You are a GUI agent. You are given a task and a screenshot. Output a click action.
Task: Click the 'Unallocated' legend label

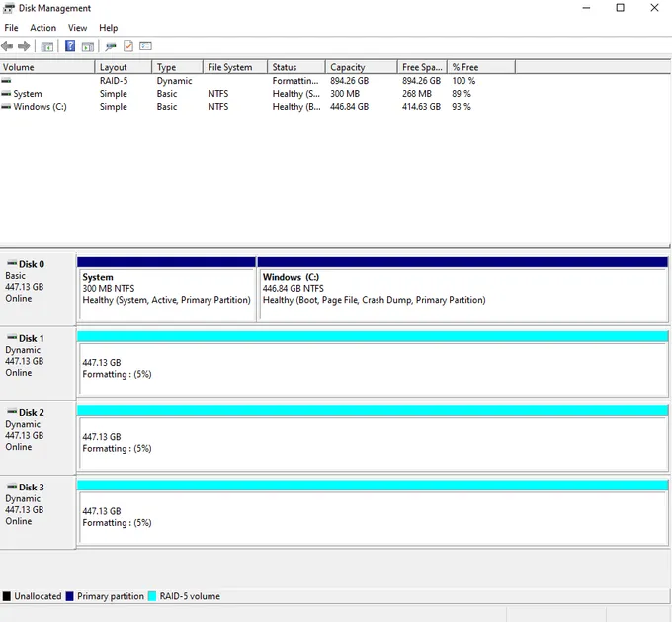point(38,596)
